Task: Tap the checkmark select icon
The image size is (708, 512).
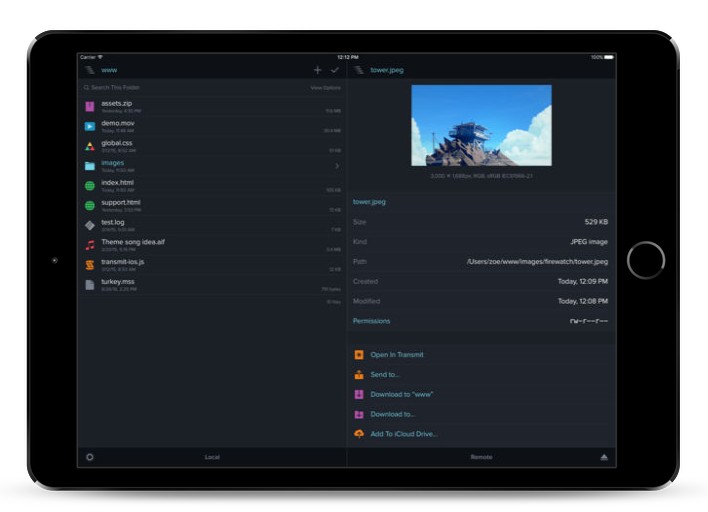Action: click(335, 70)
